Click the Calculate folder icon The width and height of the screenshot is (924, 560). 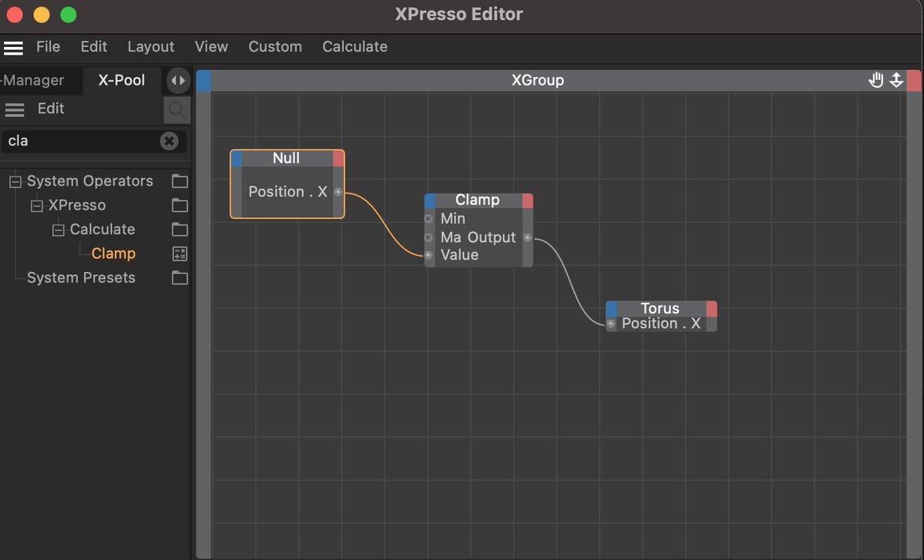[180, 229]
